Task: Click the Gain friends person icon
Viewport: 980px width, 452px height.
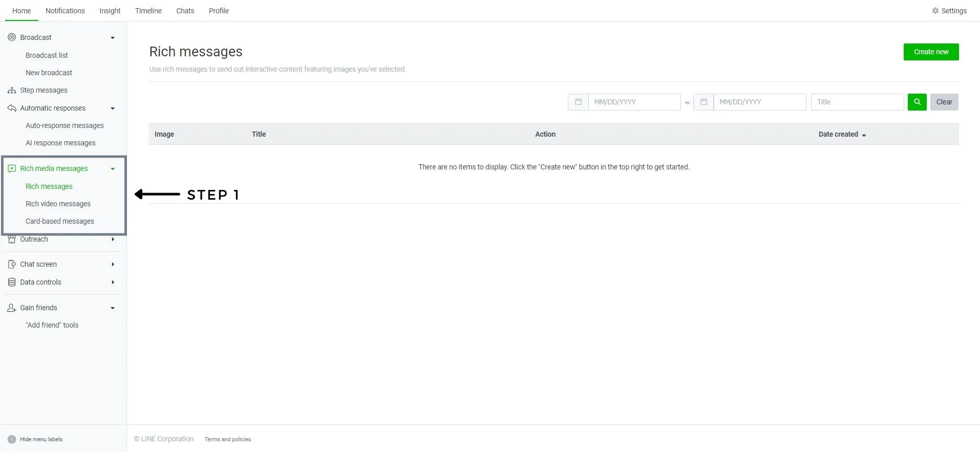Action: point(12,308)
